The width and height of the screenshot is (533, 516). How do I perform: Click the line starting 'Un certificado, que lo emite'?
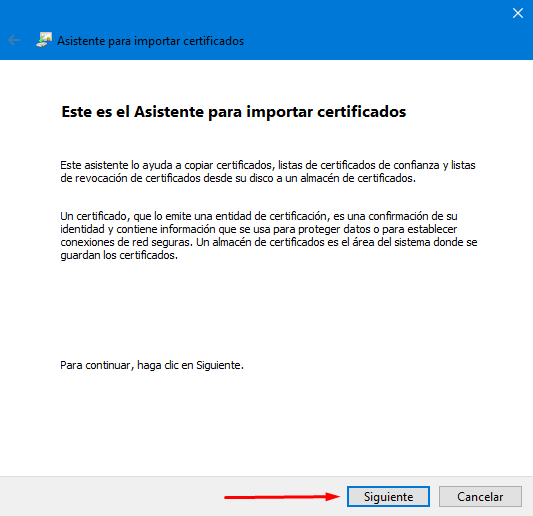coord(259,216)
